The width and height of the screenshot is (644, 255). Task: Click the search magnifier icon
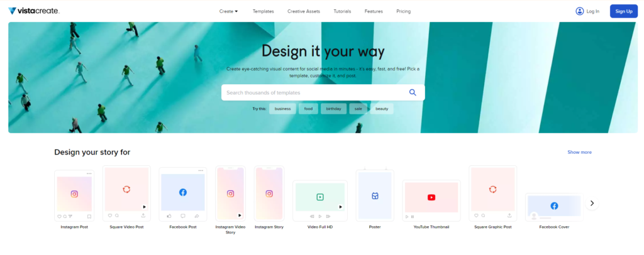413,92
